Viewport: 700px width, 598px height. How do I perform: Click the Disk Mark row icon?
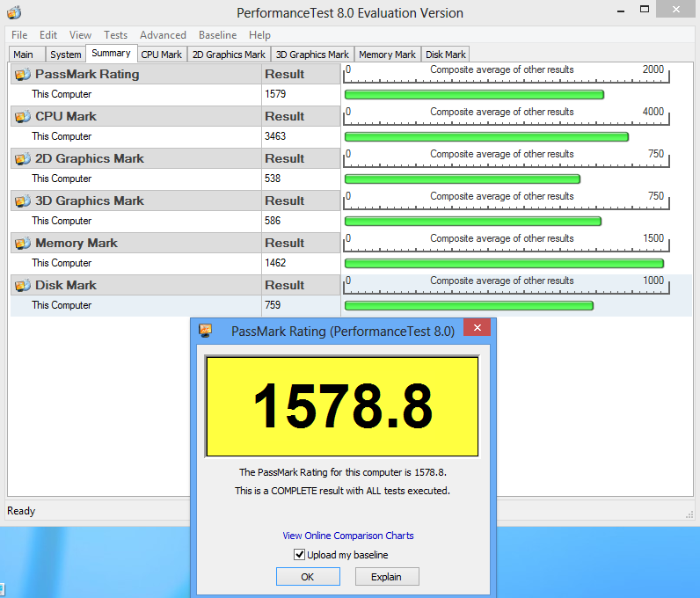pyautogui.click(x=23, y=286)
